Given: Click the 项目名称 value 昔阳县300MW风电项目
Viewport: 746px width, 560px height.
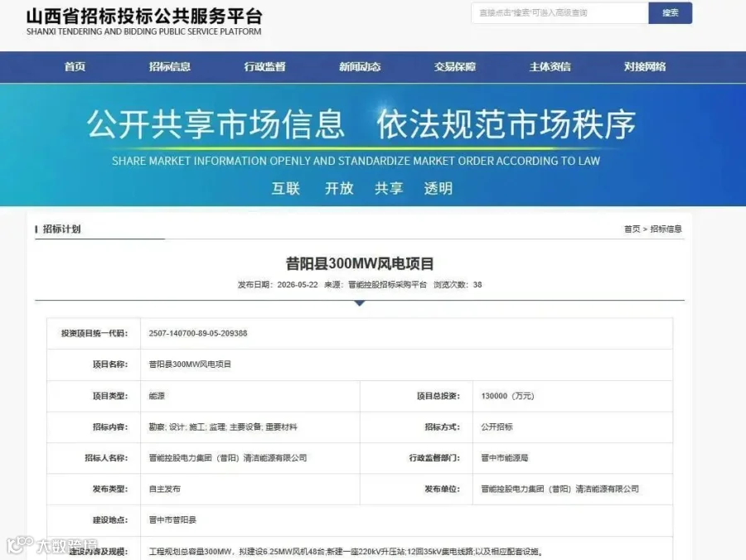Looking at the screenshot, I should click(190, 364).
